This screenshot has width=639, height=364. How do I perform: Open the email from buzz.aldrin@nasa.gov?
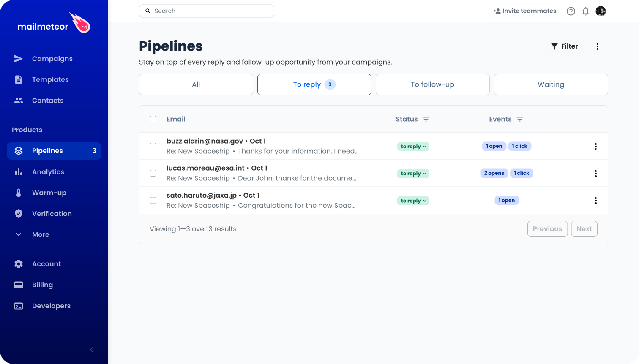click(x=262, y=146)
